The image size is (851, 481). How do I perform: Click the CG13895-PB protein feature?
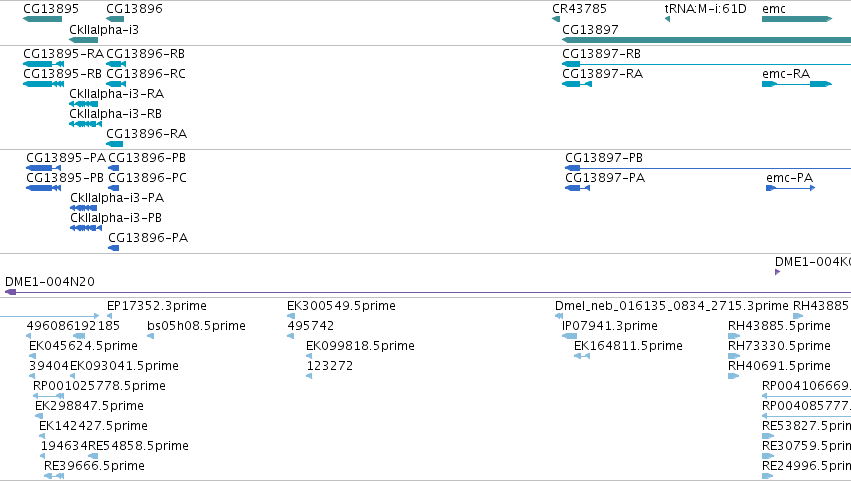tap(43, 188)
